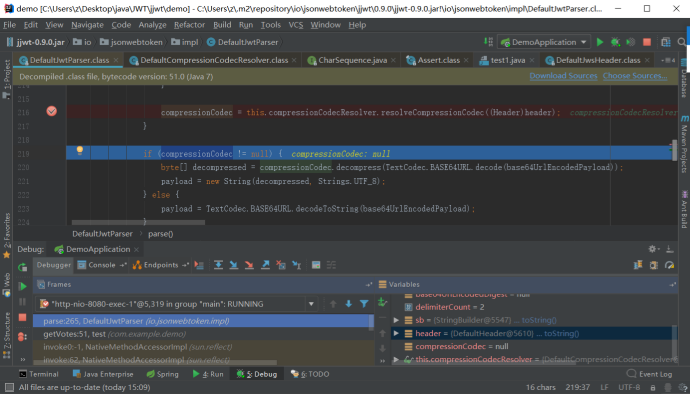
Task: Open the Console tab in Debug
Action: (102, 265)
